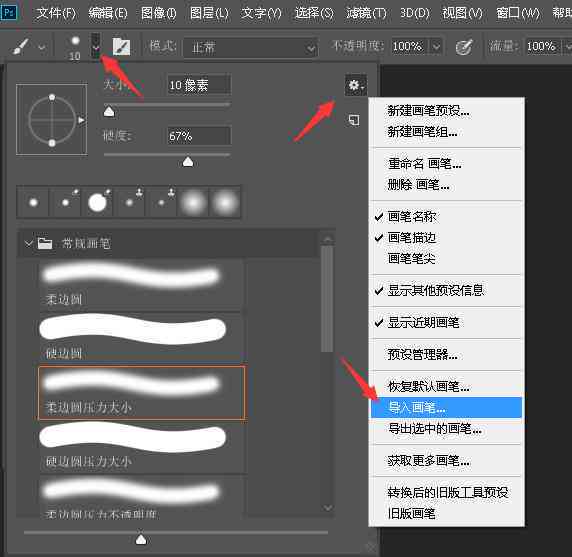Image resolution: width=572 pixels, height=557 pixels.
Task: Click the brush list scrollbar thumb
Action: [327, 299]
